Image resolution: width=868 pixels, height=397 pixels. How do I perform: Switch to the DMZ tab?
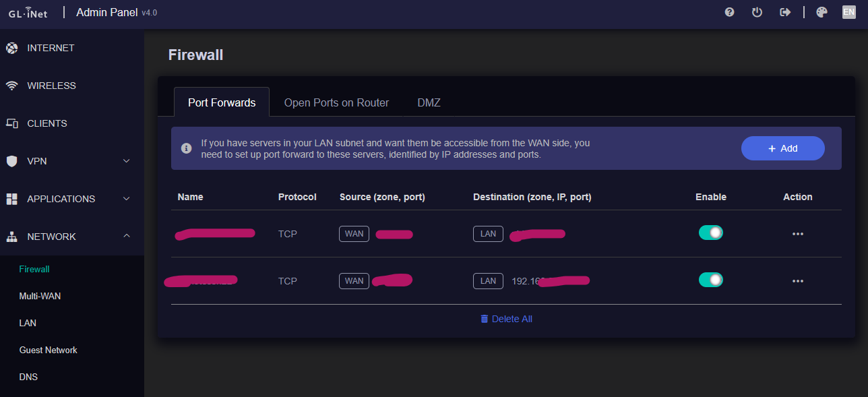point(429,102)
